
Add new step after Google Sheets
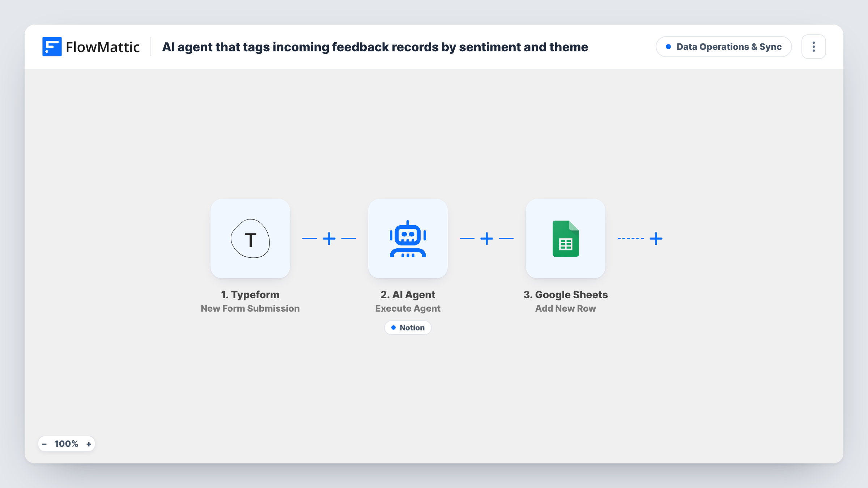click(656, 239)
